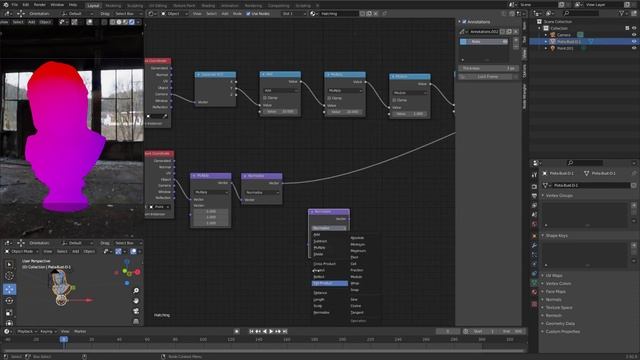
Task: Click the Note annotation layer color swatch
Action: [463, 42]
